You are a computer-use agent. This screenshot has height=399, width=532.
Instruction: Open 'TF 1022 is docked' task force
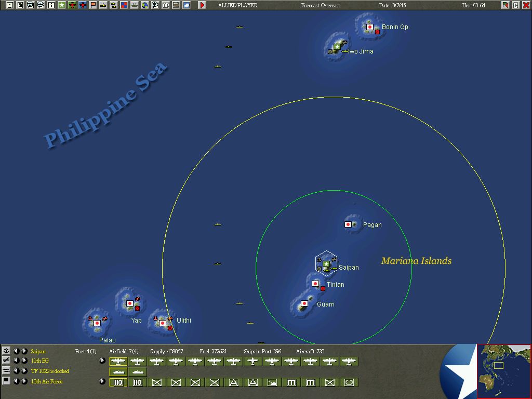(50, 371)
